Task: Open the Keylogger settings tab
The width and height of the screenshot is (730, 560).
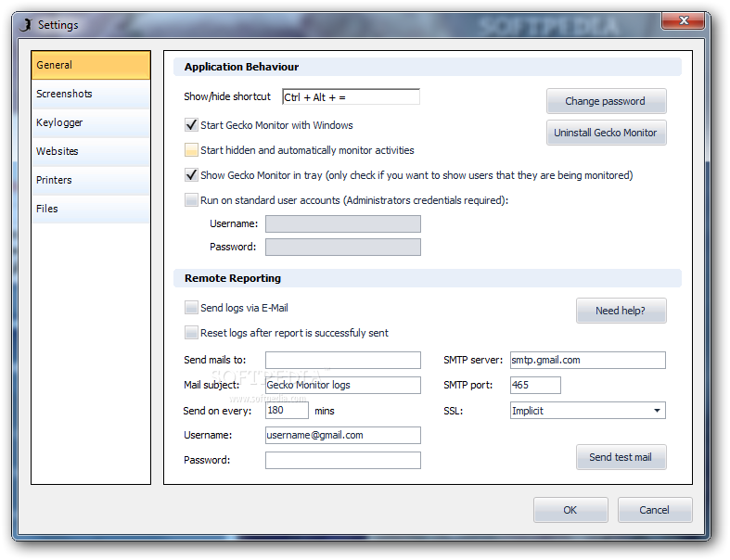Action: pyautogui.click(x=91, y=123)
